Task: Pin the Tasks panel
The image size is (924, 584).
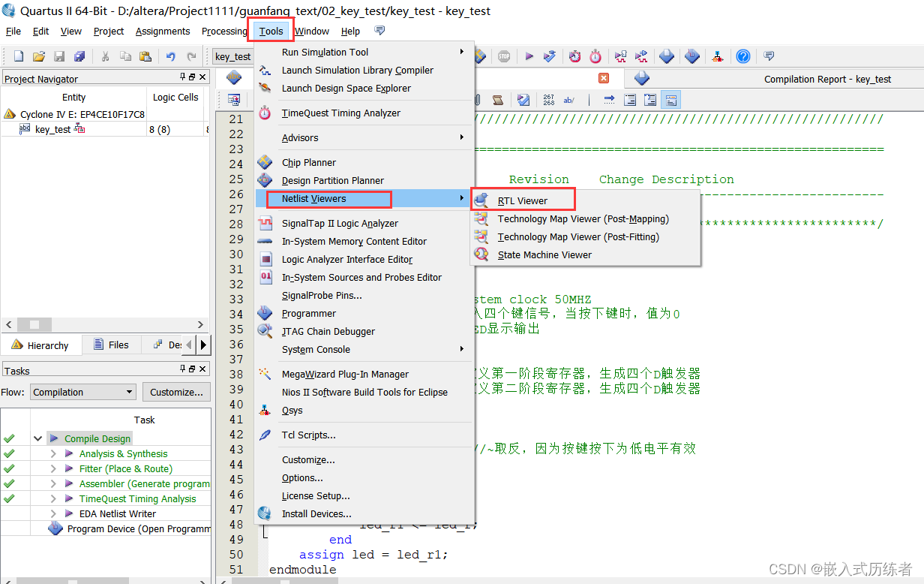Action: click(183, 369)
